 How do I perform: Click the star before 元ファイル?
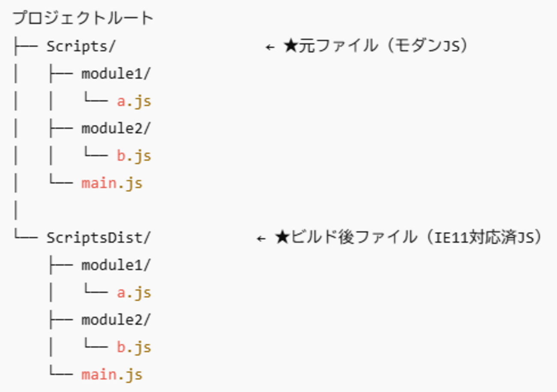click(x=290, y=46)
